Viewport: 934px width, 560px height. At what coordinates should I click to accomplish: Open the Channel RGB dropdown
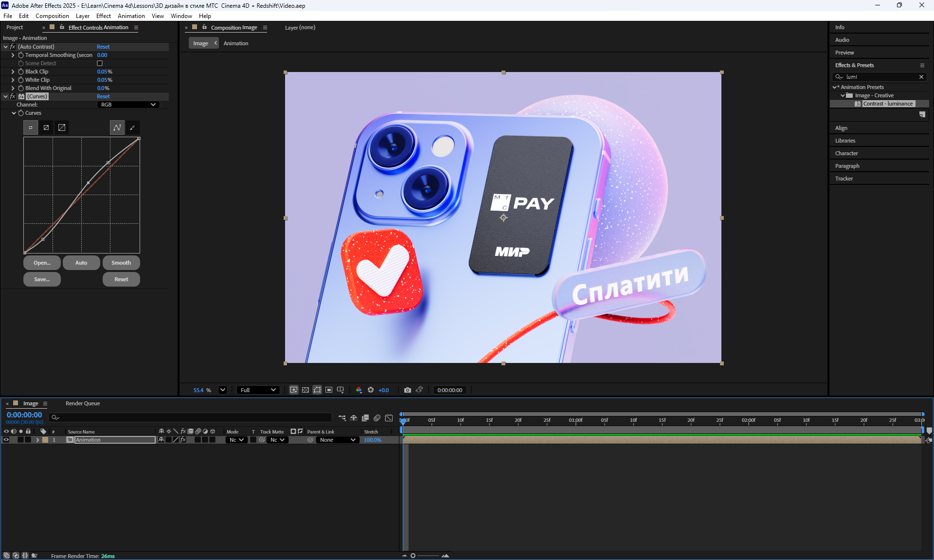tap(128, 105)
